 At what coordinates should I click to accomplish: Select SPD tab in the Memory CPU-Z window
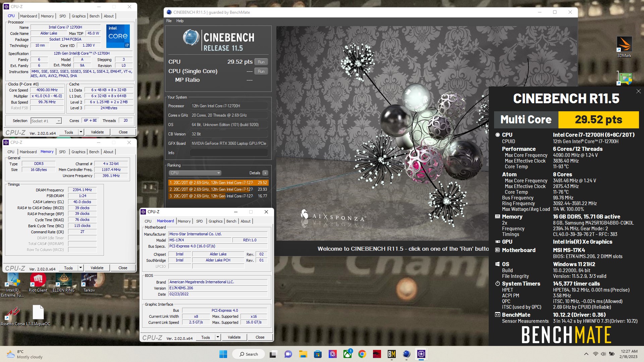click(62, 152)
